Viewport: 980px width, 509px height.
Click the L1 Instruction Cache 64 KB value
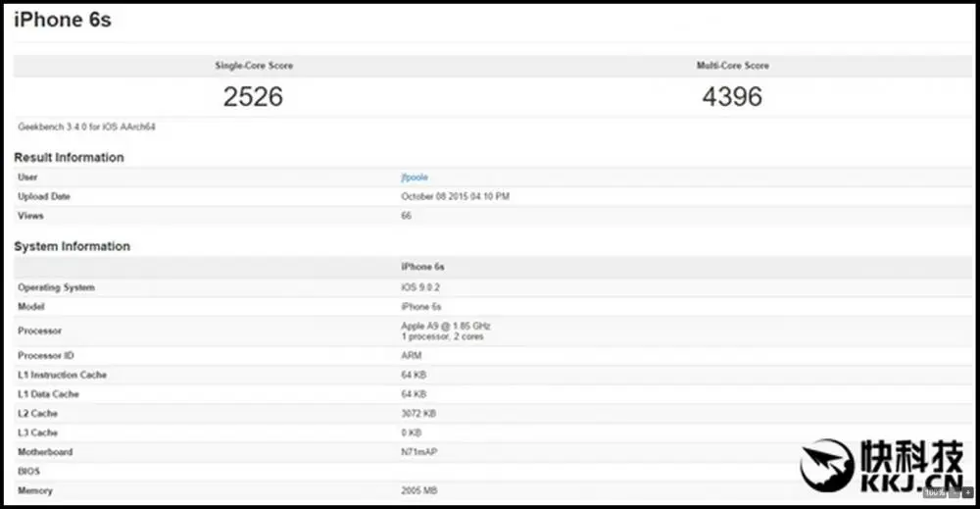pos(414,376)
